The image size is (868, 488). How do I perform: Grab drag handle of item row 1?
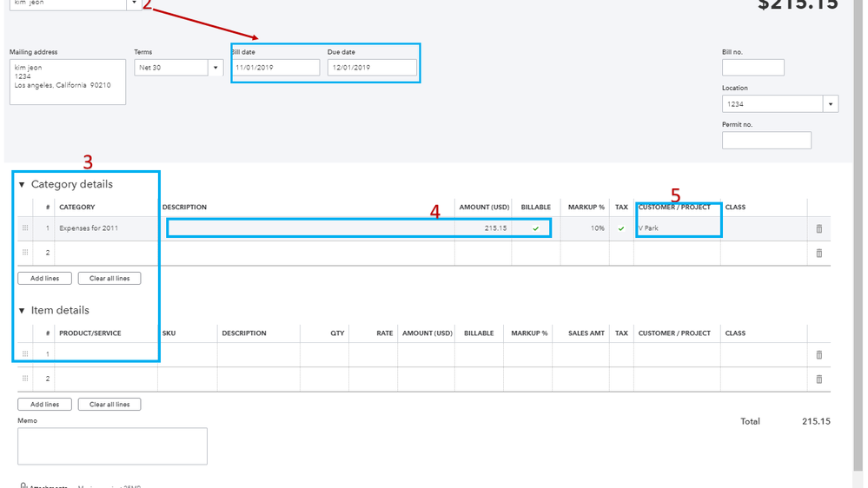[25, 354]
